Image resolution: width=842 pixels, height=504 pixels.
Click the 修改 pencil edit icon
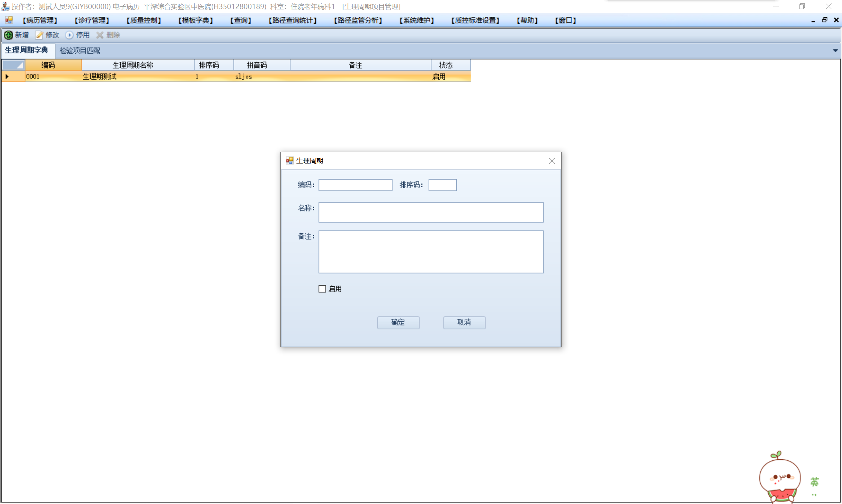tap(39, 35)
